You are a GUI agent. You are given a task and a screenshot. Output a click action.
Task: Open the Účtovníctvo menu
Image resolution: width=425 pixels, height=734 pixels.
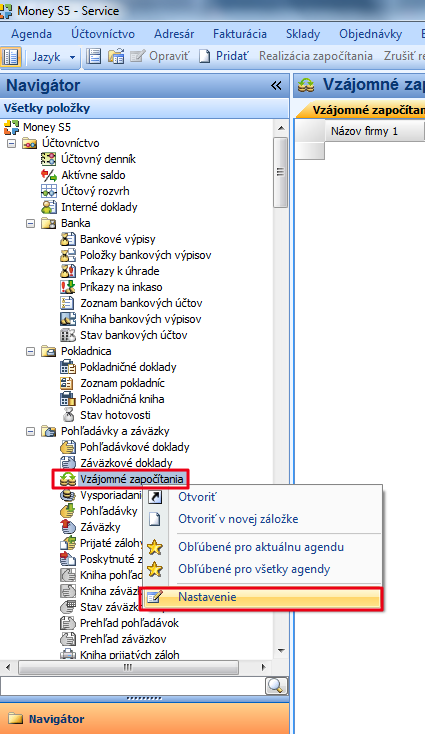point(103,34)
